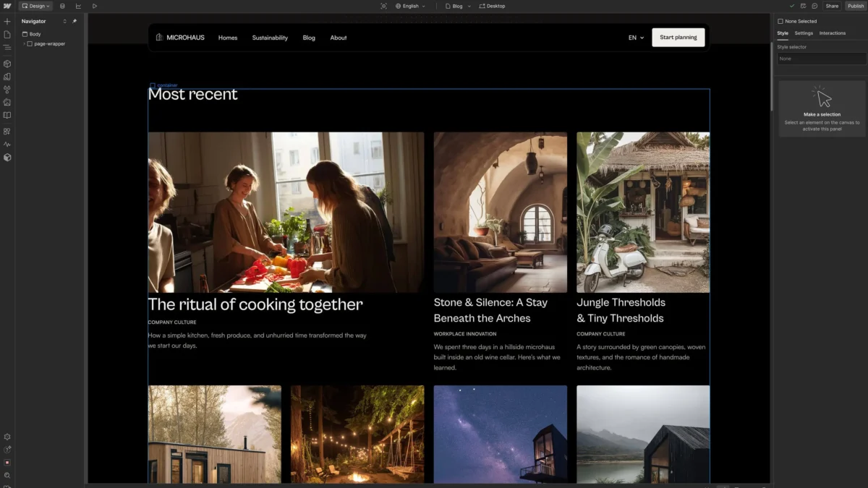This screenshot has height=488, width=868.
Task: Open the Help menu at bottom left
Action: pos(7,449)
